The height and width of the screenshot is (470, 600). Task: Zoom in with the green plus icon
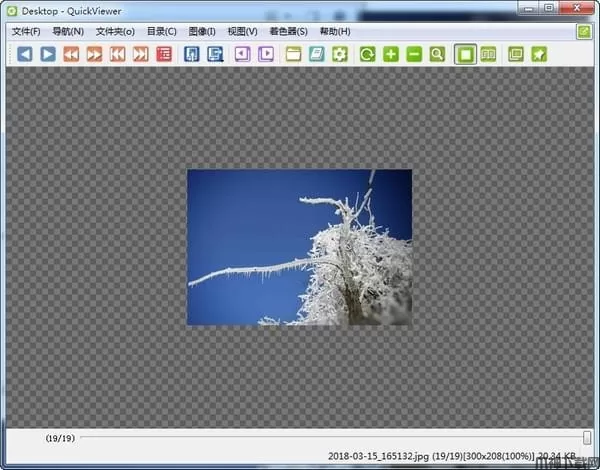point(391,54)
